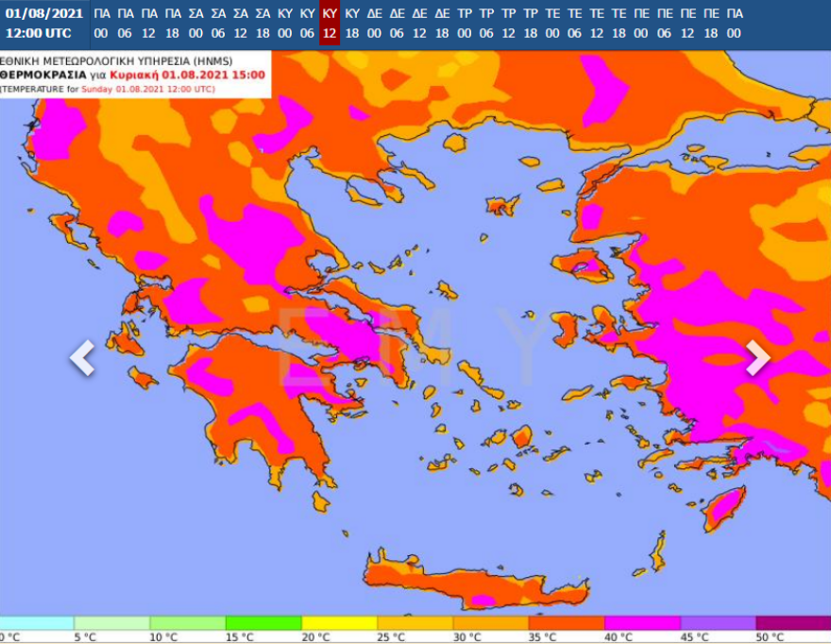831x644 pixels.
Task: Click the next map arrow on the right
Action: [757, 357]
